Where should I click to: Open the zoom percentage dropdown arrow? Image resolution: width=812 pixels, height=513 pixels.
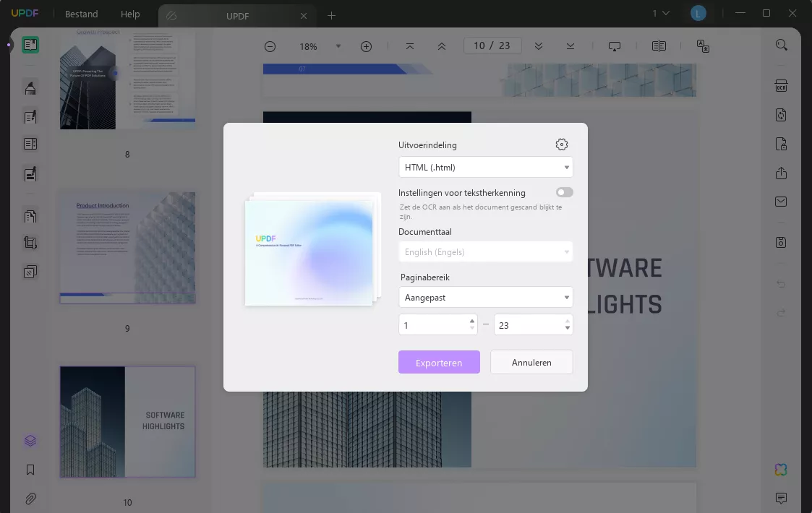pos(338,46)
